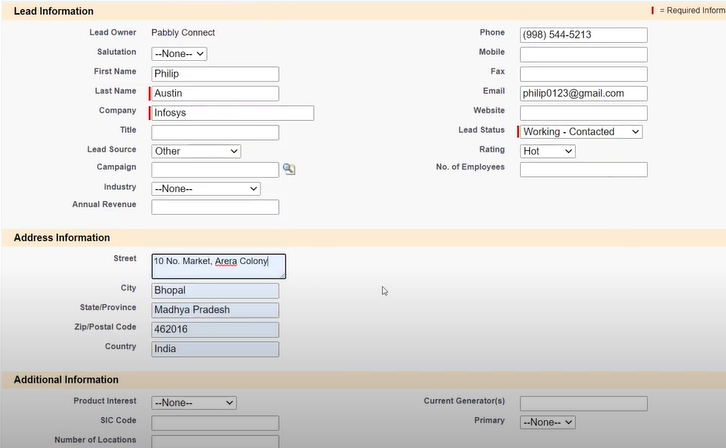Focus the Phone number field

pyautogui.click(x=583, y=35)
